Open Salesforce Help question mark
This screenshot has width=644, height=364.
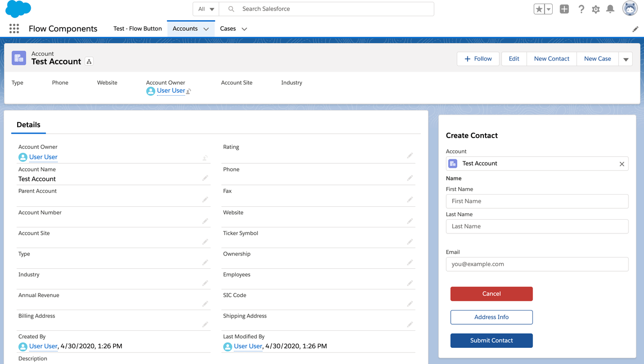tap(581, 9)
